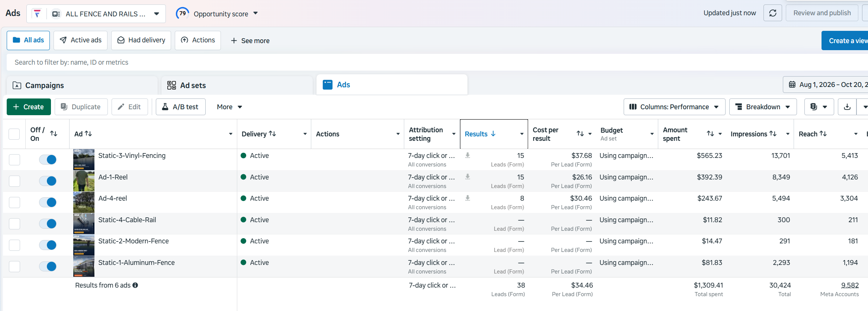The image size is (868, 311).
Task: Sort by Reach column arrows
Action: coord(823,134)
